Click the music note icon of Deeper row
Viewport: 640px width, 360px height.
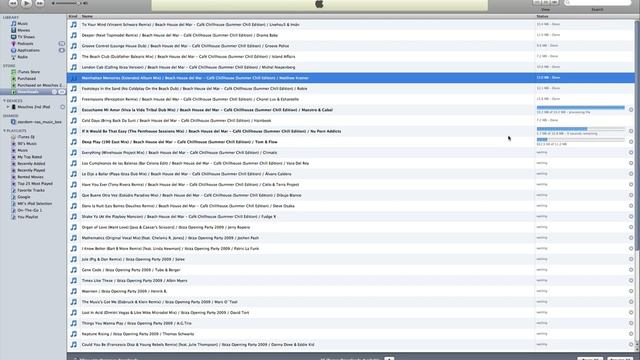pos(73,35)
